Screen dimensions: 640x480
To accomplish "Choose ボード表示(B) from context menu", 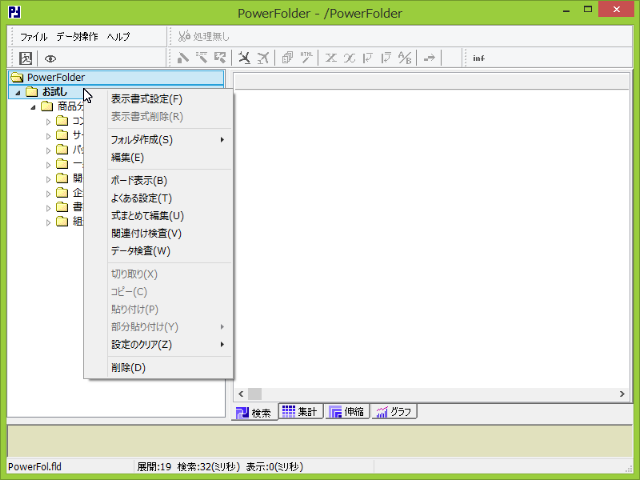I will pos(159,180).
